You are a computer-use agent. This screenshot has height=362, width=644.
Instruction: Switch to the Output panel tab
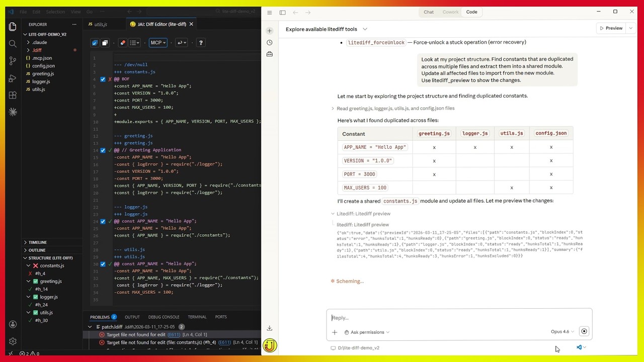coord(132,317)
